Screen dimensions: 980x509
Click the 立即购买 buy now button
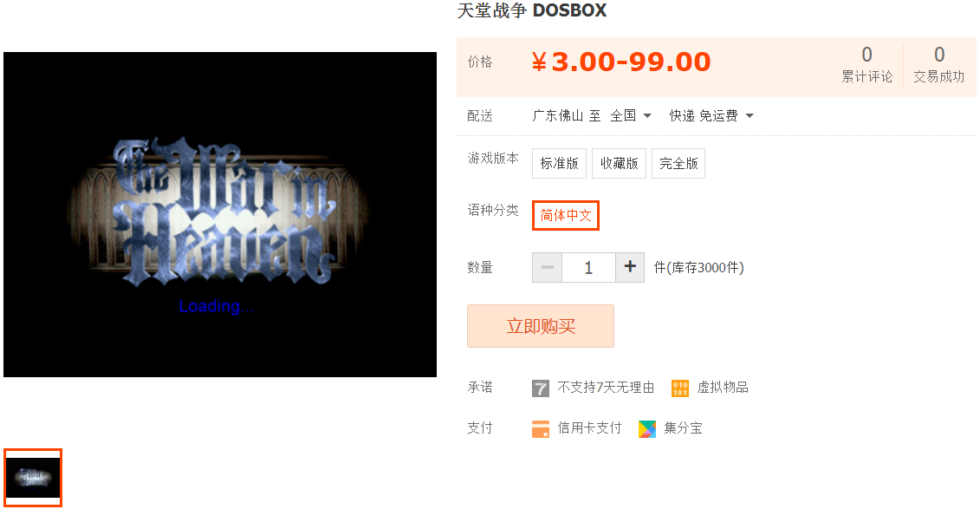(541, 326)
